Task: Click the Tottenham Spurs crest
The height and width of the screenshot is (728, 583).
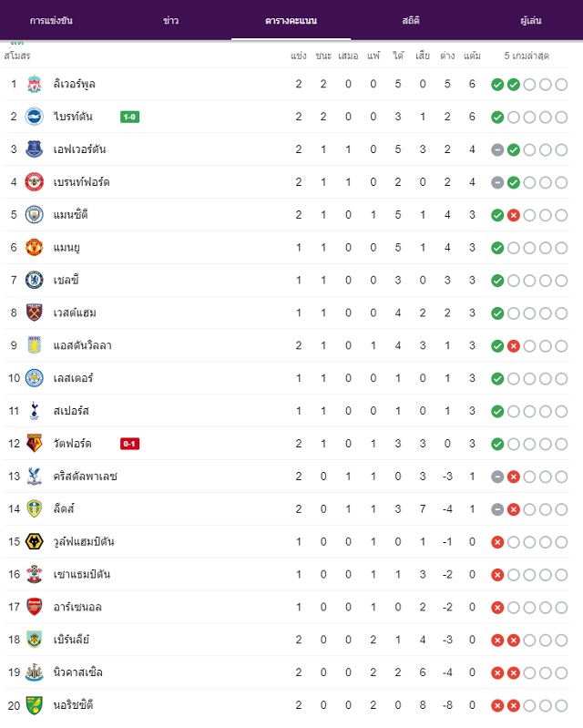Action: tap(34, 411)
